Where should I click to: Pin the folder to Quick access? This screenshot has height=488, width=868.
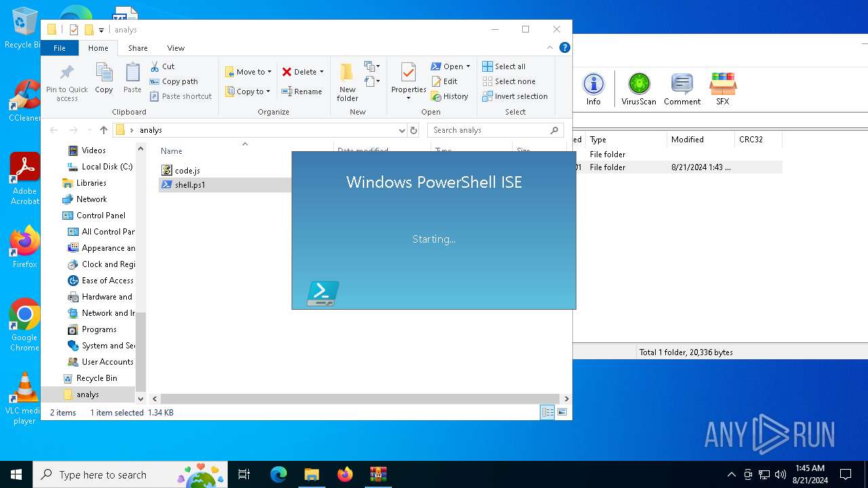click(x=66, y=82)
